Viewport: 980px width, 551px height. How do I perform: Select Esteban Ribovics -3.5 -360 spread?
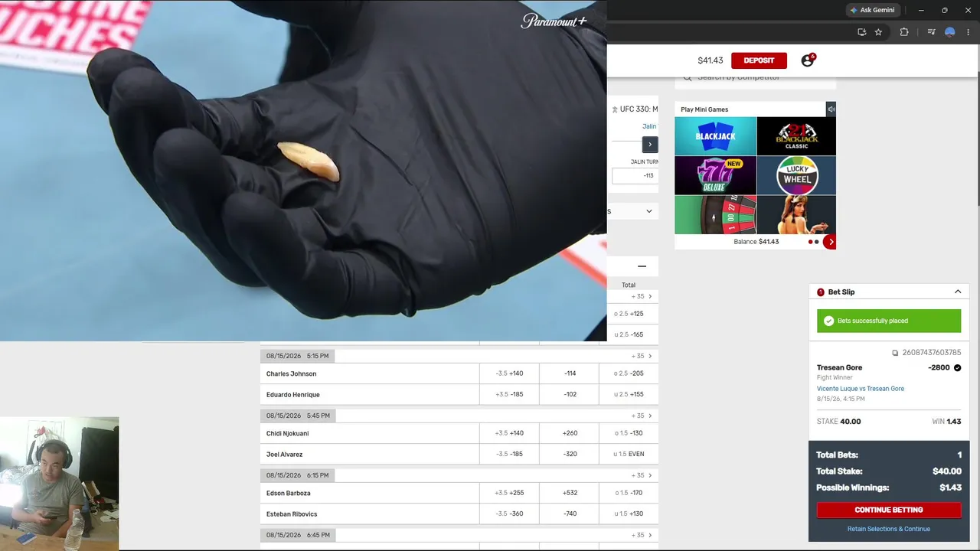point(509,514)
